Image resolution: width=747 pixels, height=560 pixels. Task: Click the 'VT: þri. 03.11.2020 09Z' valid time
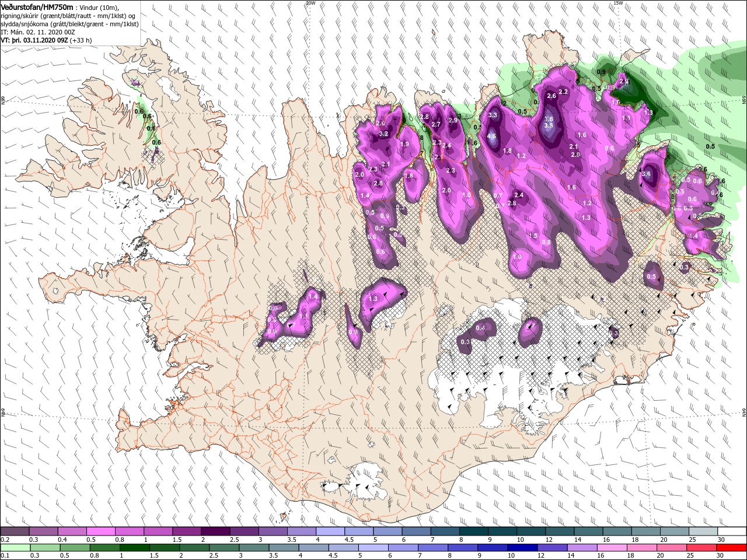coord(34,40)
